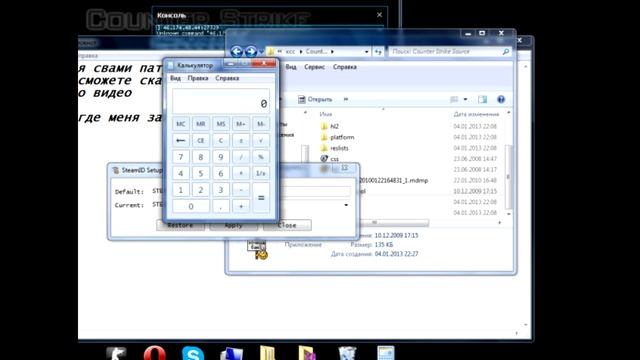The image size is (640, 360).
Task: Close the Консоль console window
Action: [x=379, y=15]
